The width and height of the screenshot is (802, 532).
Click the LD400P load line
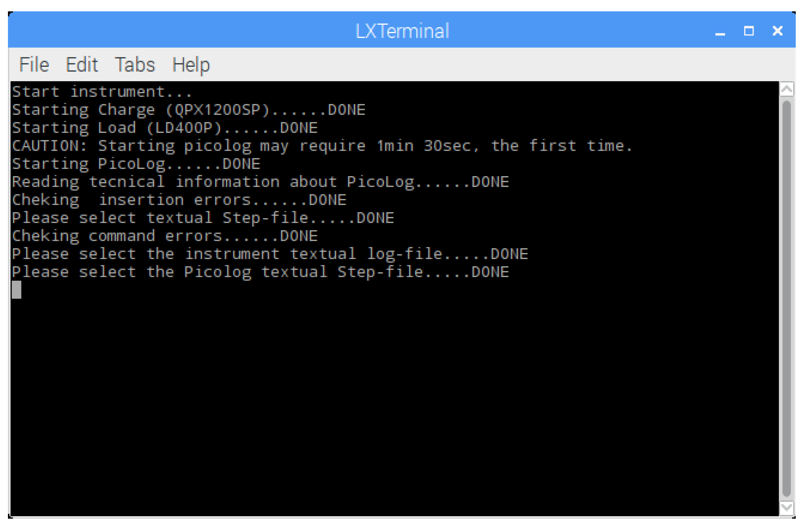(165, 128)
